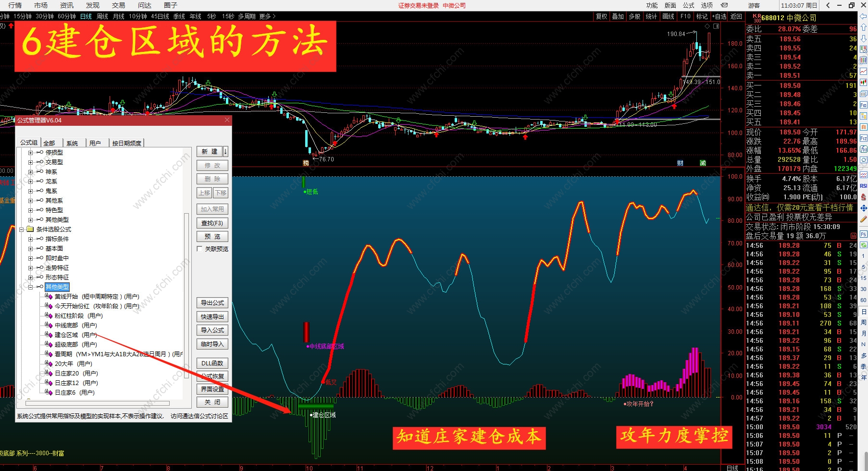Click the 界面设置 button
The width and height of the screenshot is (868, 471).
(x=212, y=389)
